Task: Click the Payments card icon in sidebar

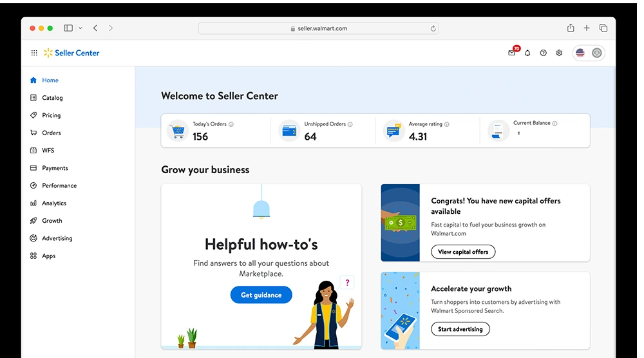Action: pyautogui.click(x=33, y=168)
